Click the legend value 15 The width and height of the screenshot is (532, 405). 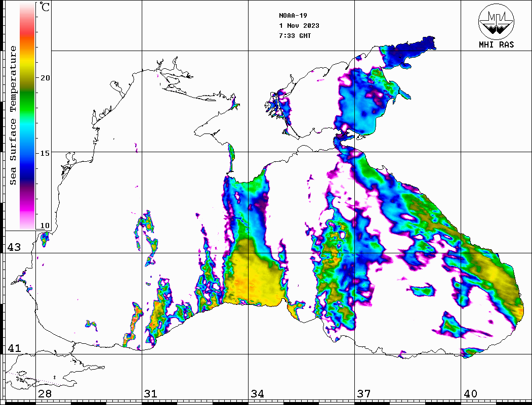45,153
